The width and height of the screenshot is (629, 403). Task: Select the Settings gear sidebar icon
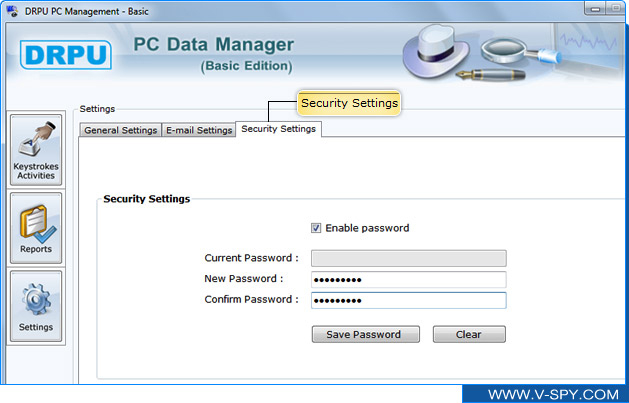pos(36,306)
